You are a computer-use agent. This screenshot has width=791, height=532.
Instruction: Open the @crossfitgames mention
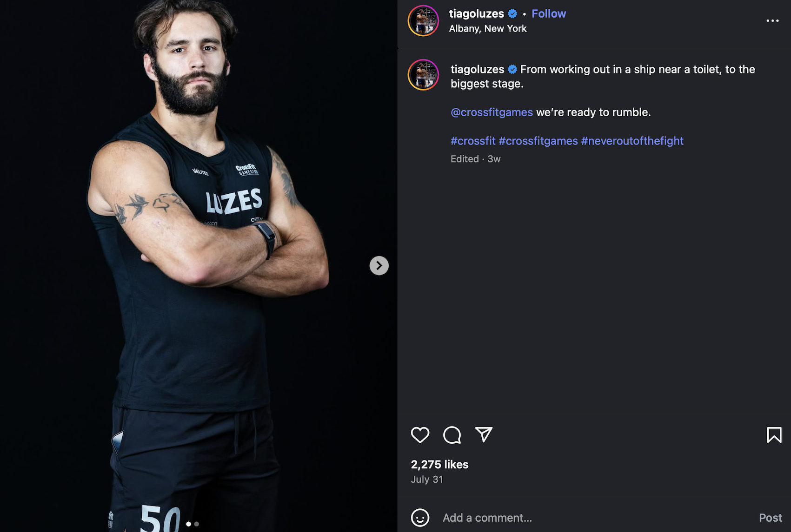492,112
